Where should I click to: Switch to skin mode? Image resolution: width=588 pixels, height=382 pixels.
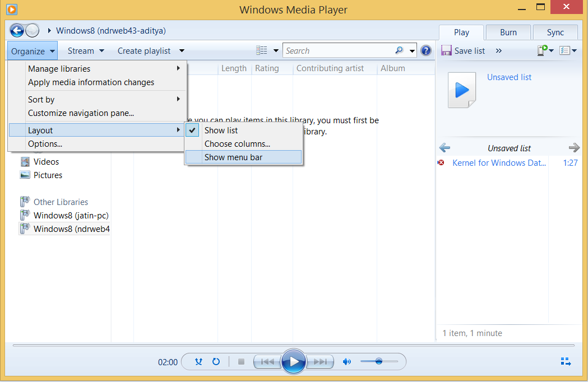click(566, 361)
